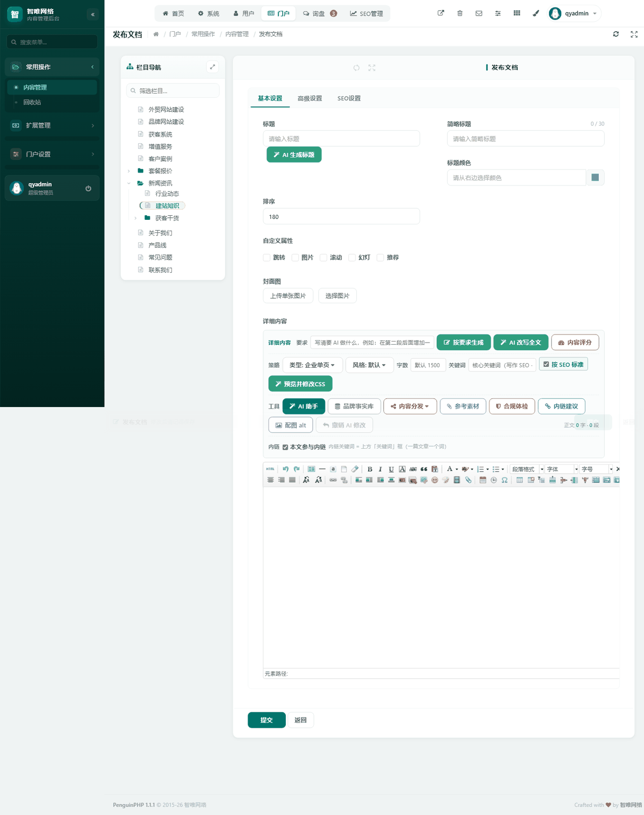Click the power icon beside qyadmin

(x=89, y=188)
